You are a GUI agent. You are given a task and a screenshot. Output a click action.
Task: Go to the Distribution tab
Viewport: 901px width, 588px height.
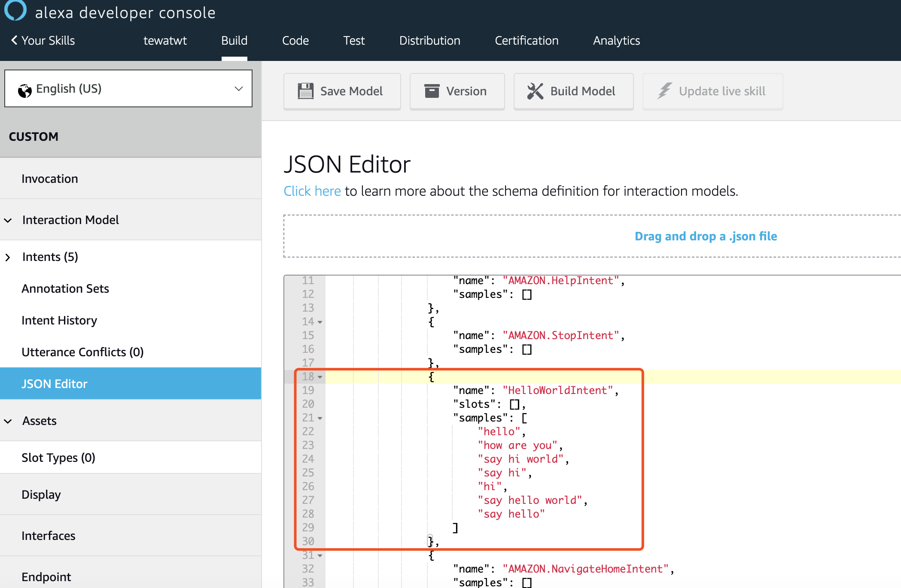(x=430, y=40)
